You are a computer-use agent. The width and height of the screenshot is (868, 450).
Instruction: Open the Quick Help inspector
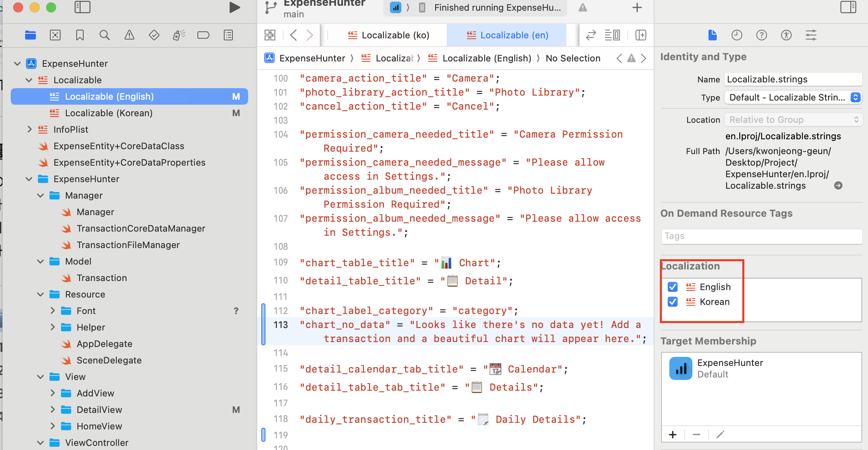coord(762,35)
